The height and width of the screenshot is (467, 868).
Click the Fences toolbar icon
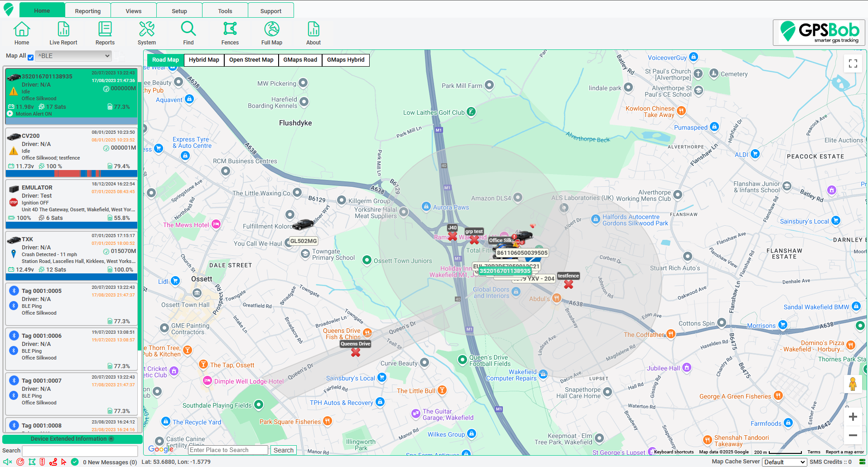tap(230, 33)
